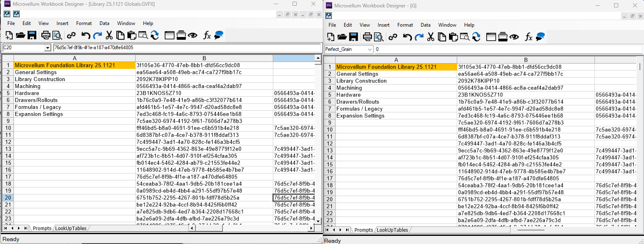644x244 pixels.
Task: Open the Data menu in the right window
Action: click(x=426, y=25)
